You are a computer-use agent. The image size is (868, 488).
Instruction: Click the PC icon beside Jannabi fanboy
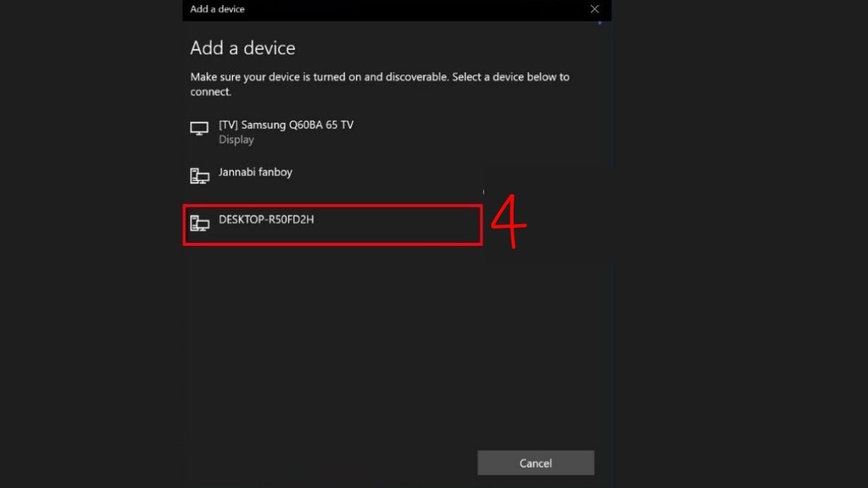(x=199, y=176)
